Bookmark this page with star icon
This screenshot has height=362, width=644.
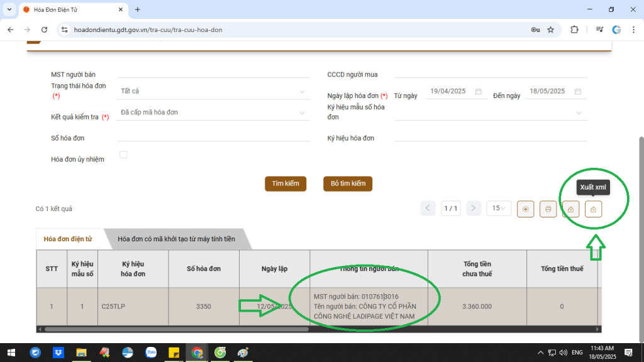(551, 30)
